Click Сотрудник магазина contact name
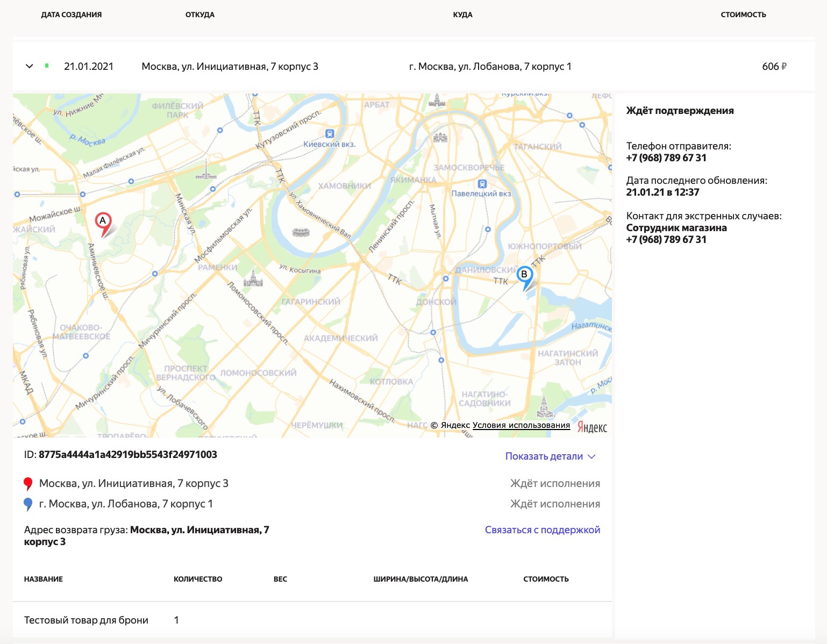The width and height of the screenshot is (827, 644). point(676,228)
